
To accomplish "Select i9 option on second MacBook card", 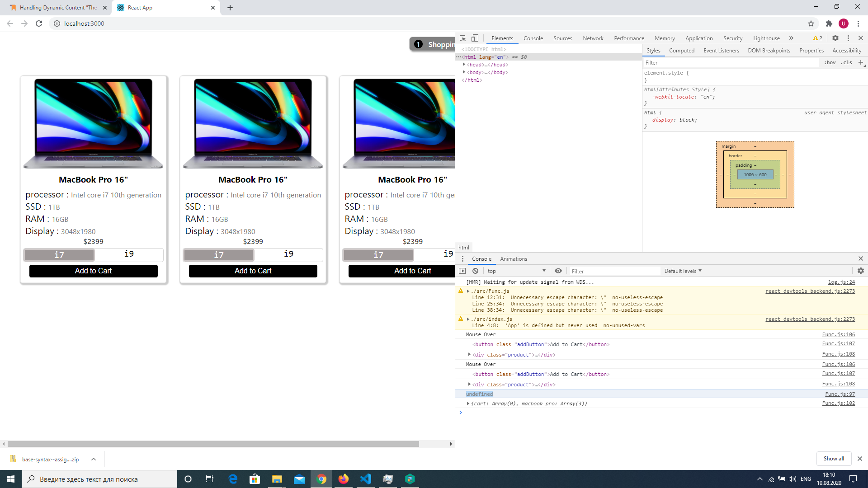I will (x=288, y=254).
